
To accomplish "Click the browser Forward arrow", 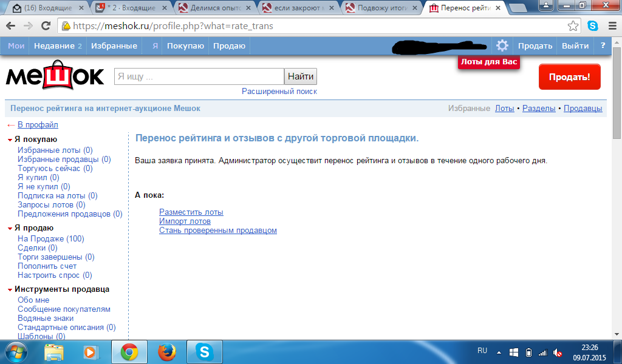I will 28,26.
